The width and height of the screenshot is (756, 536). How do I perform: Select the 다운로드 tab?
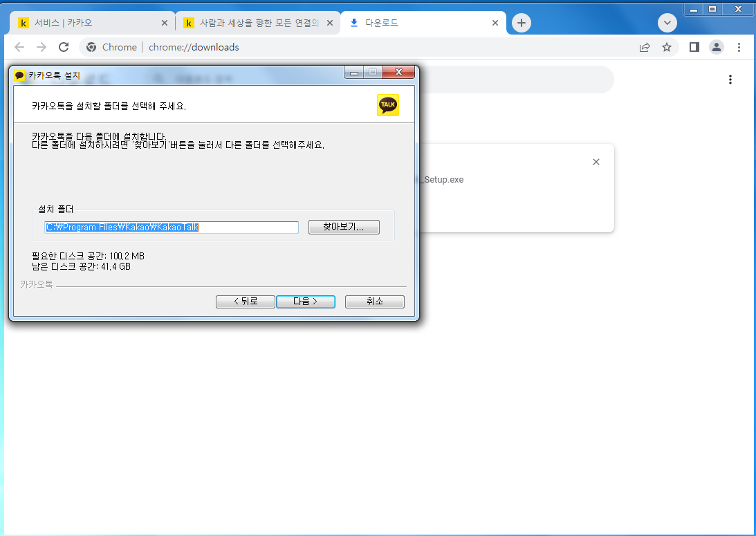(x=423, y=23)
